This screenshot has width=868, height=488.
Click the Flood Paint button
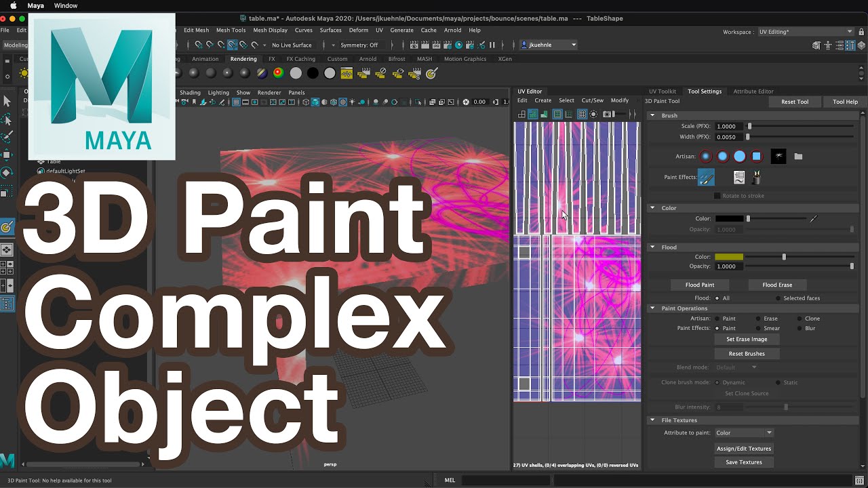[700, 285]
